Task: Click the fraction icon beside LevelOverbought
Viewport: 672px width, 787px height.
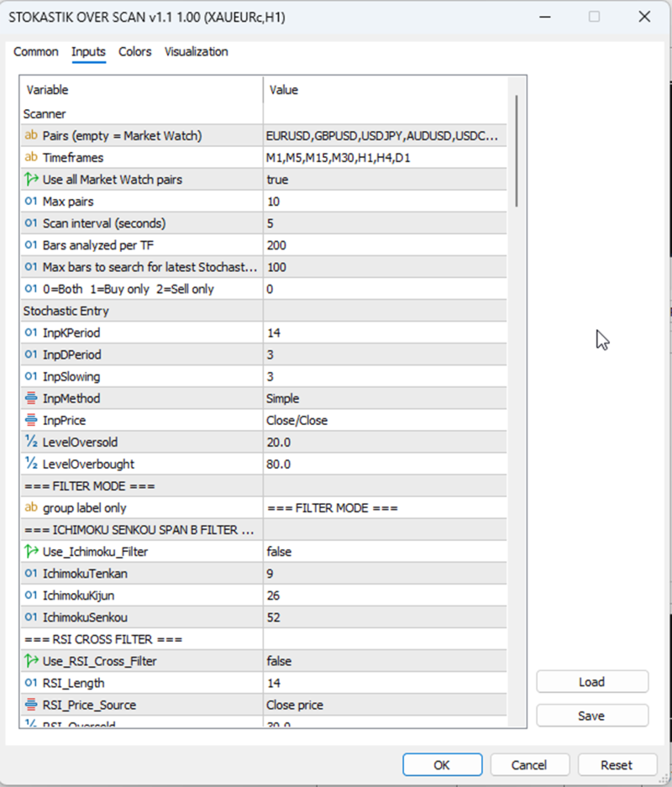Action: click(x=31, y=464)
